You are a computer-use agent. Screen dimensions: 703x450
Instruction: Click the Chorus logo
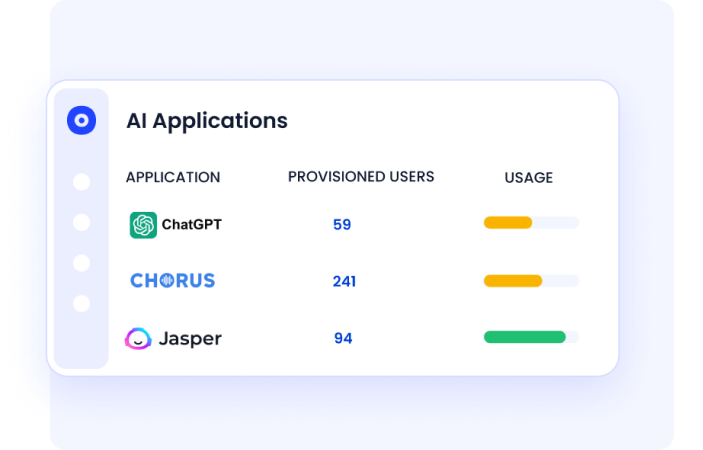tap(173, 281)
